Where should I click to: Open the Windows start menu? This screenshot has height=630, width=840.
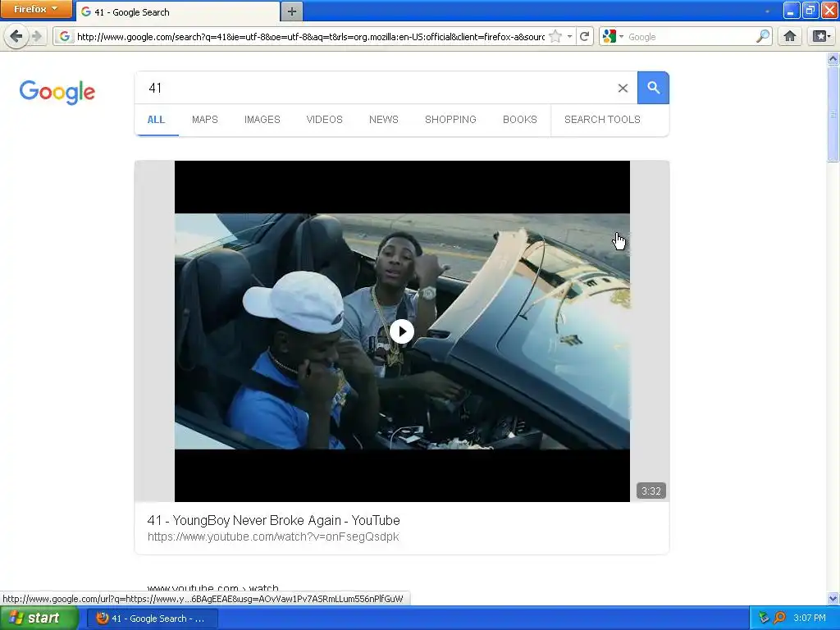tap(39, 619)
